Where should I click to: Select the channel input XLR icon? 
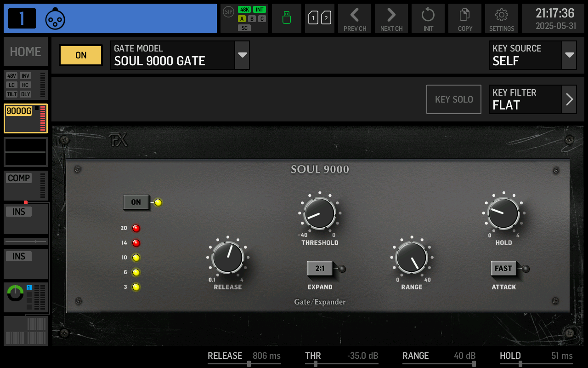[55, 18]
